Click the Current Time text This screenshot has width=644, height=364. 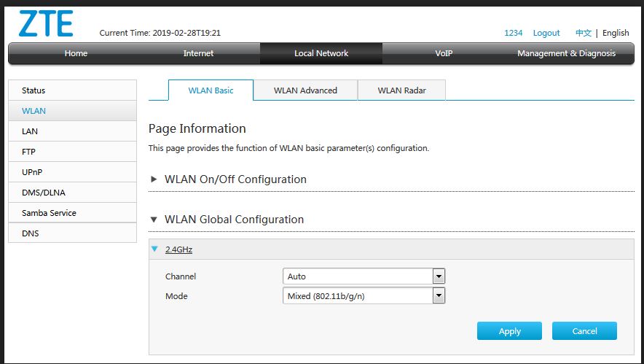pos(160,33)
